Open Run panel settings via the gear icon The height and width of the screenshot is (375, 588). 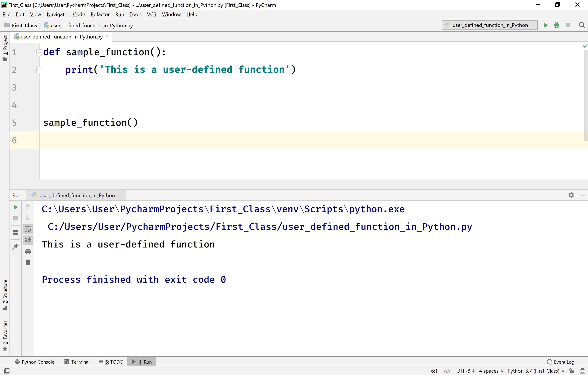571,195
